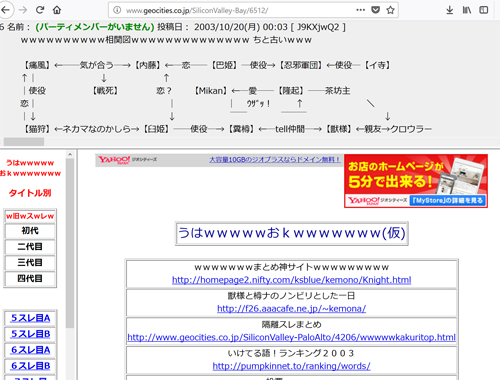This screenshot has height=380, width=500.
Task: Click the 【隆起】 node in the diagram
Action: [x=291, y=91]
